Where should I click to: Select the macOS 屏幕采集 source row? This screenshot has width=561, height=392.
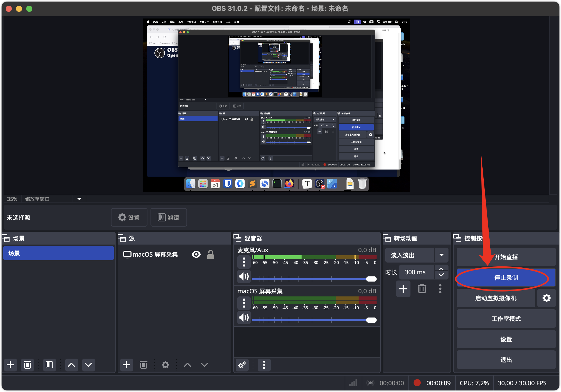pyautogui.click(x=174, y=254)
